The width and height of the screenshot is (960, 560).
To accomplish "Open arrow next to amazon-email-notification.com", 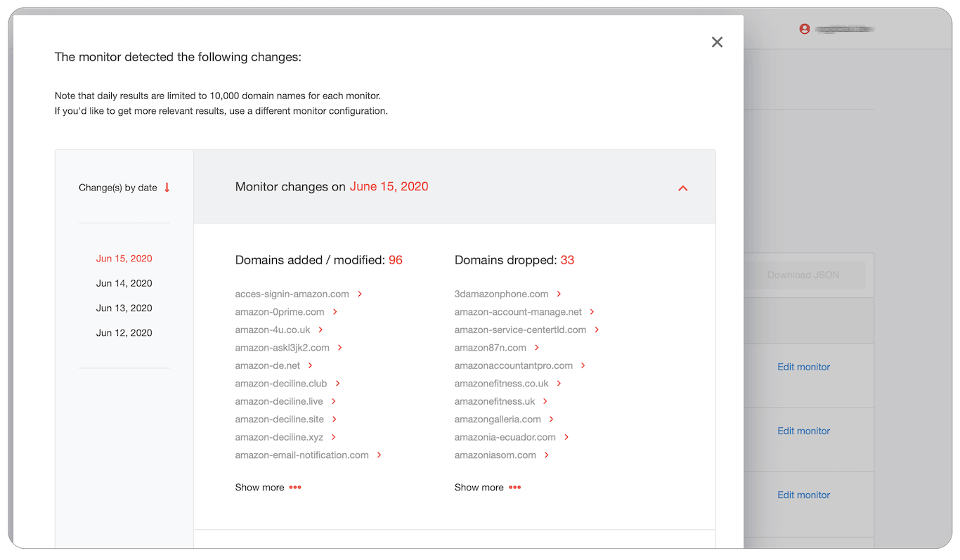I will pyautogui.click(x=380, y=455).
